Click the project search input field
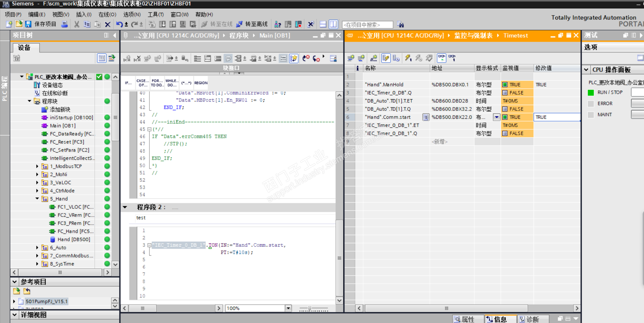This screenshot has height=323, width=644. (x=368, y=25)
